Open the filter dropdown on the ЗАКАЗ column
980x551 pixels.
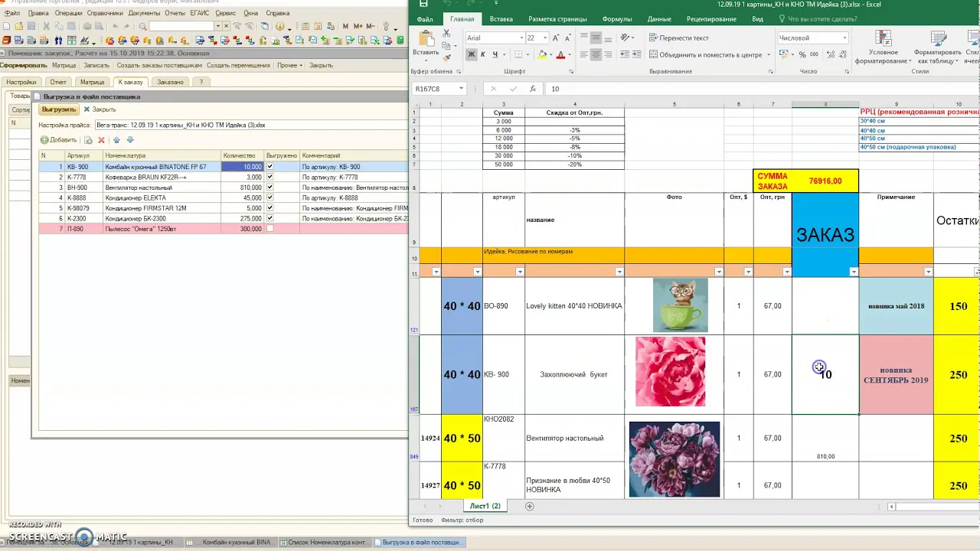tap(852, 272)
